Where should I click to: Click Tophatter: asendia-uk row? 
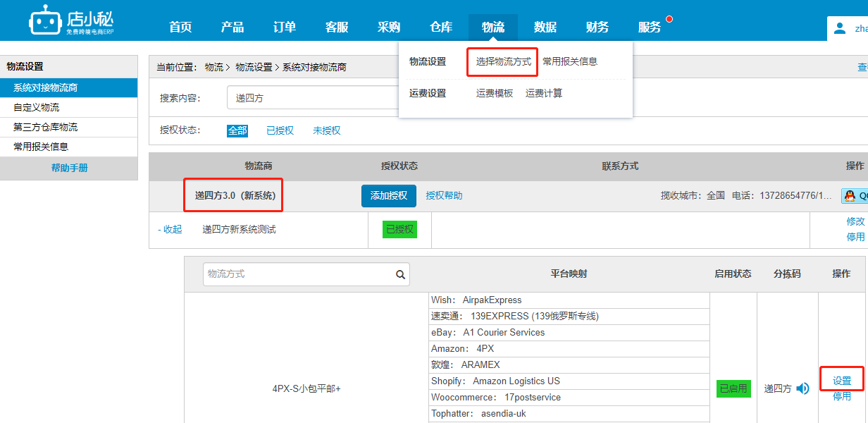569,413
